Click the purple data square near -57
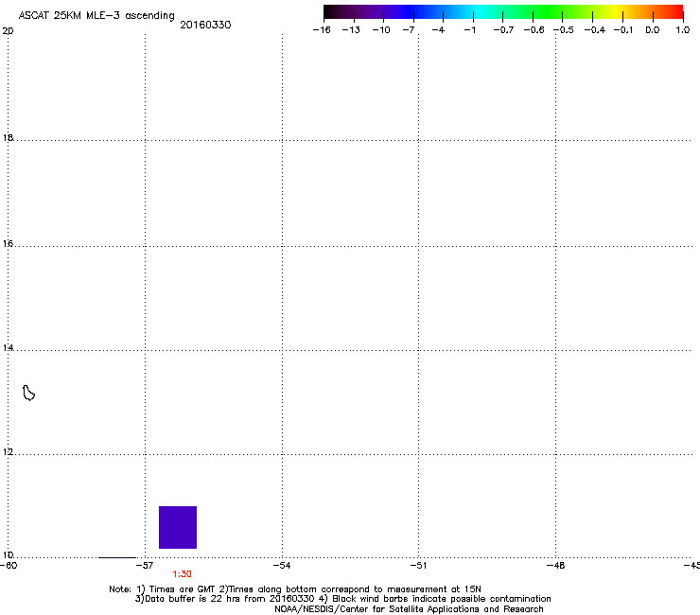The height and width of the screenshot is (615, 700). [178, 527]
